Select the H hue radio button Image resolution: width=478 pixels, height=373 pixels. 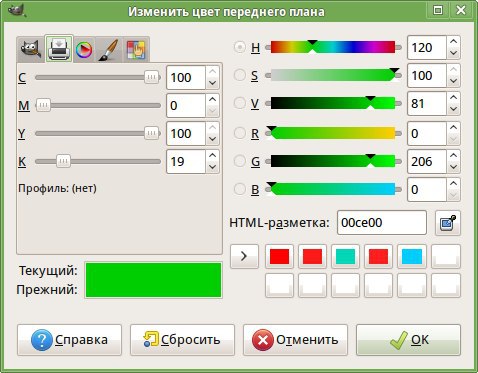240,47
